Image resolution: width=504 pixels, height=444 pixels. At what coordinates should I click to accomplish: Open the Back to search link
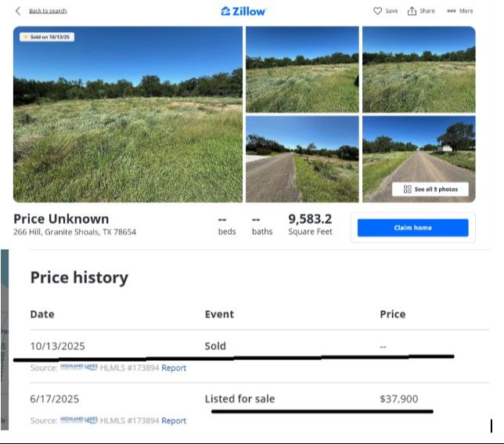[48, 11]
